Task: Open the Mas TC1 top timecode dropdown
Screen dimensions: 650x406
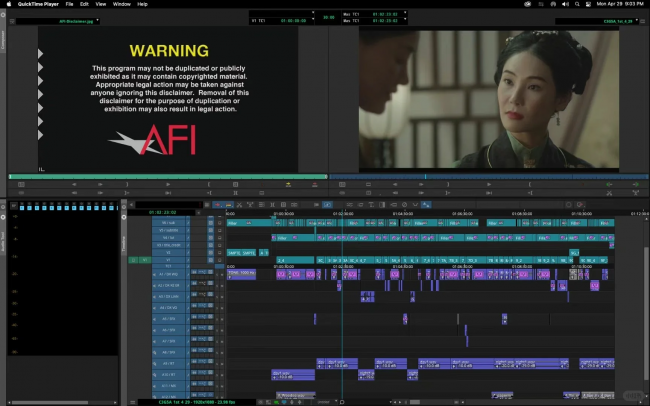Action: 405,14
